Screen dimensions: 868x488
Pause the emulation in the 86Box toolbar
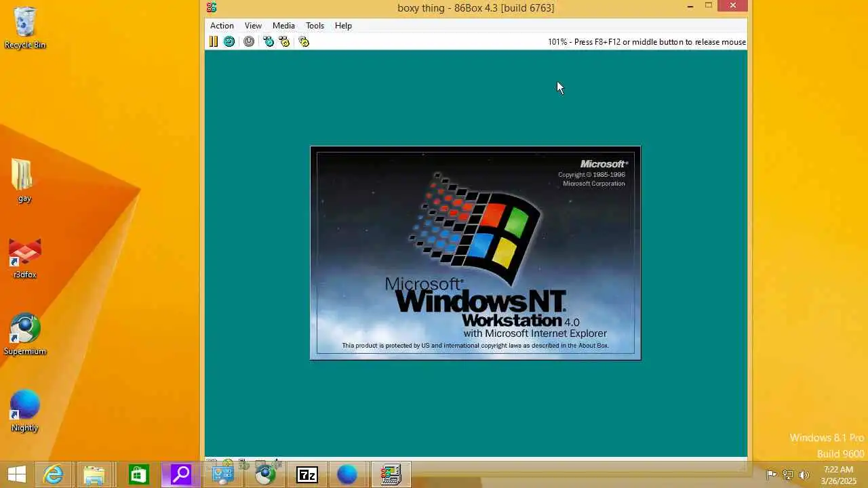pos(213,41)
